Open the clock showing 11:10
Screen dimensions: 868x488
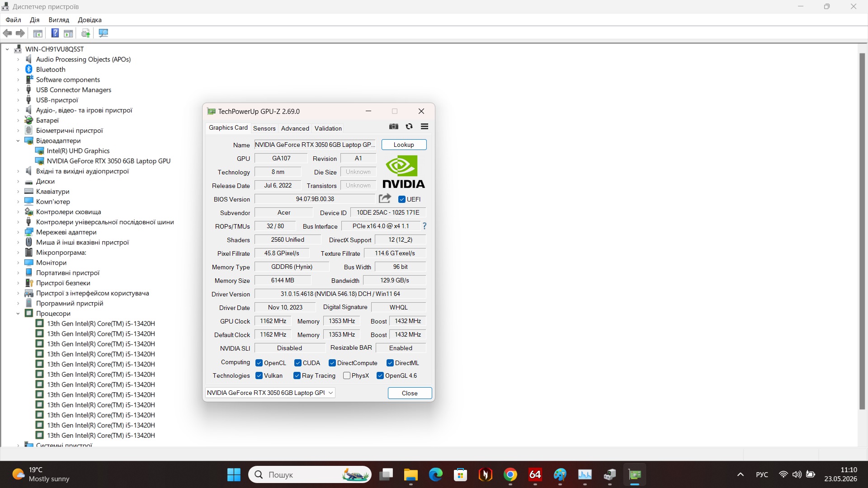(x=840, y=474)
